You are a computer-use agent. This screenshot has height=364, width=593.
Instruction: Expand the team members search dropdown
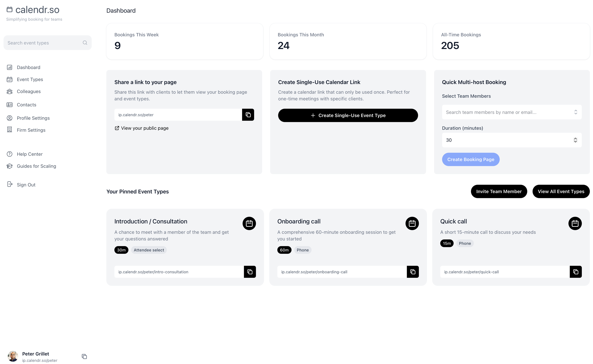tap(575, 112)
